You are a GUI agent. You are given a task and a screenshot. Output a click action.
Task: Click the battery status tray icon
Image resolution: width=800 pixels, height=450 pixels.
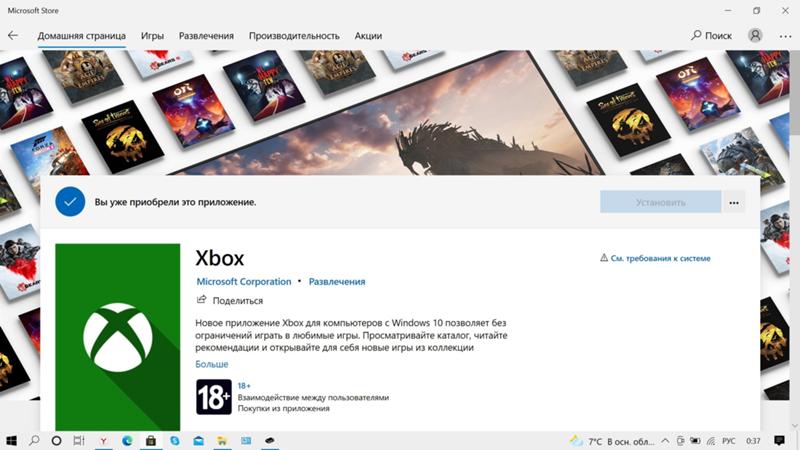click(695, 441)
